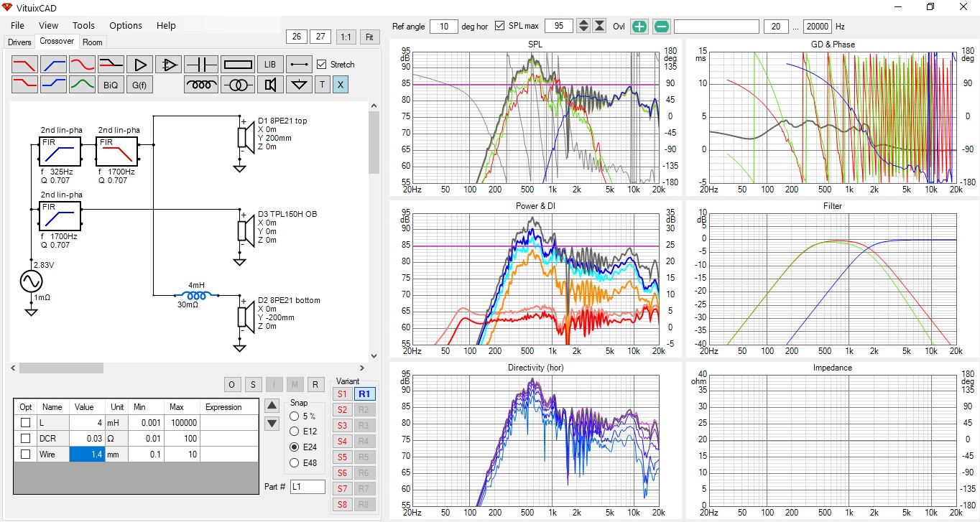Click the 26 button above schematic
The width and height of the screenshot is (980, 522).
pos(297,37)
